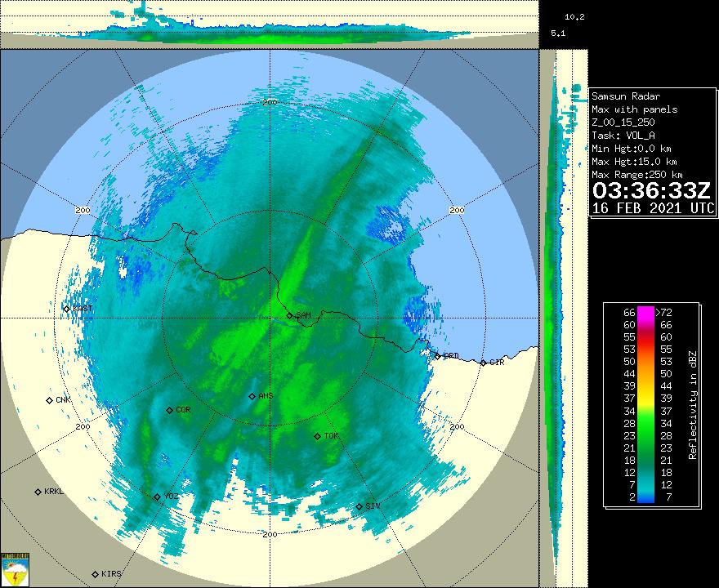Select the ">72" legend value
719x588 pixels.
point(664,313)
